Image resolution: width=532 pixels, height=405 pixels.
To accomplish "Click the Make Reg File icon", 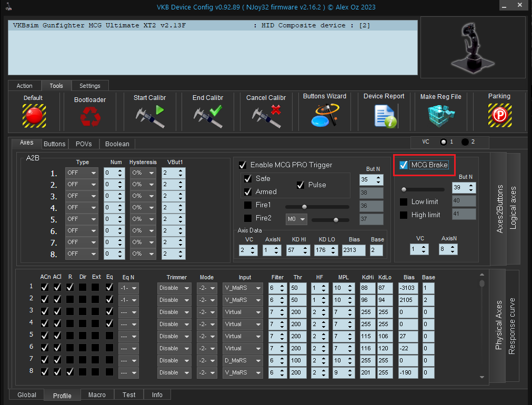I will click(440, 115).
